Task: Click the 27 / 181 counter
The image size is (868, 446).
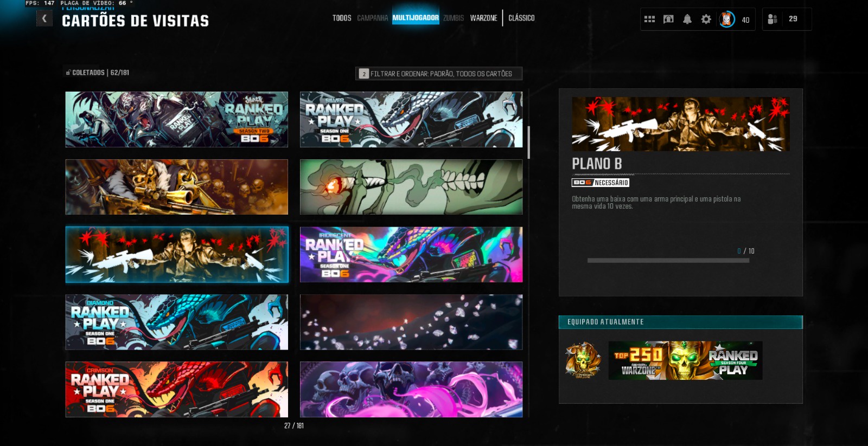Action: 294,426
